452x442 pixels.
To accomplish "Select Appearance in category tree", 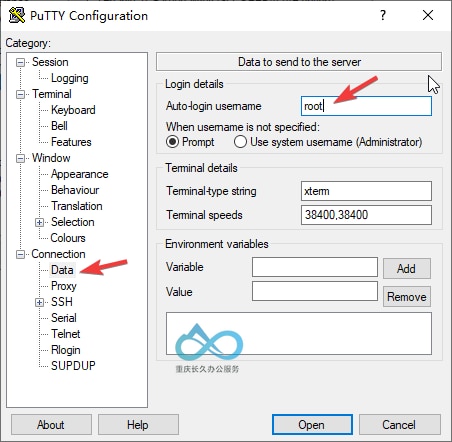I will coord(79,174).
